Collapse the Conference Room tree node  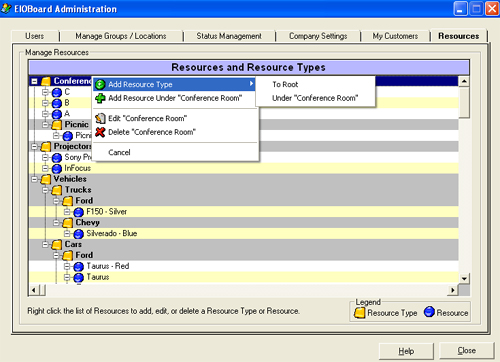[34, 81]
